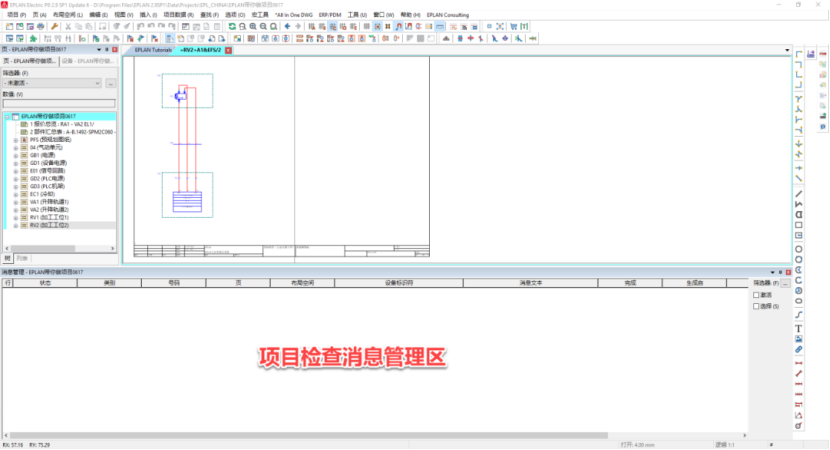
Task: Select the top-left angle connection symbol
Action: click(x=799, y=54)
